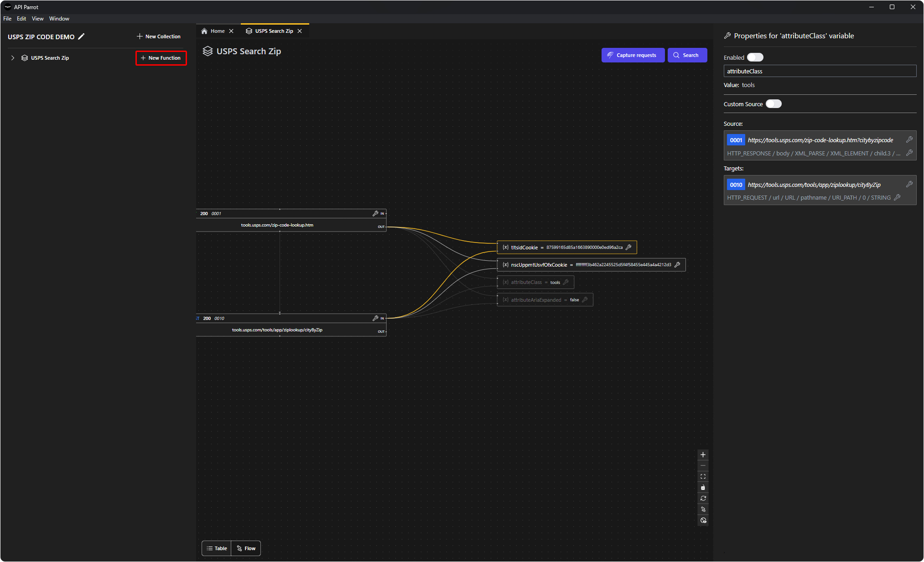The height and width of the screenshot is (562, 924).
Task: Open the View menu
Action: pyautogui.click(x=37, y=19)
